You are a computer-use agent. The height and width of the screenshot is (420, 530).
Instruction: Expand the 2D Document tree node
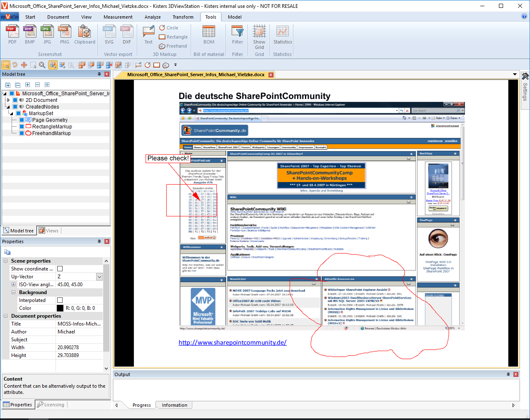(8, 100)
